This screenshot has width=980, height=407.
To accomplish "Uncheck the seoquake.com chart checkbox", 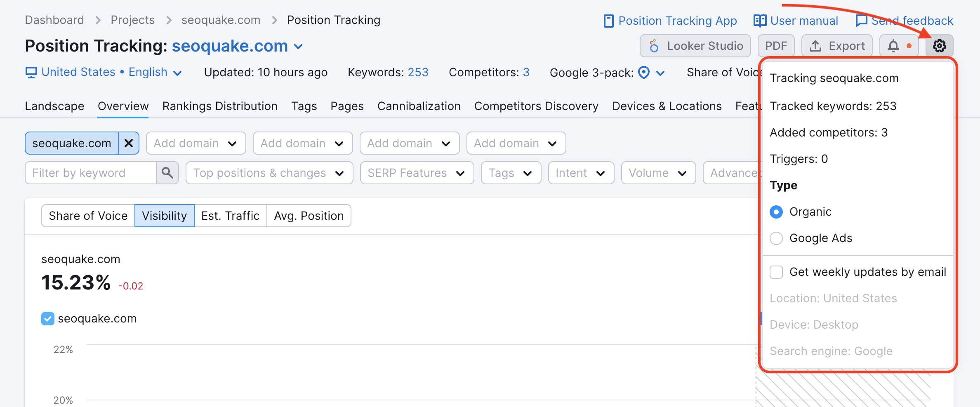I will click(48, 319).
